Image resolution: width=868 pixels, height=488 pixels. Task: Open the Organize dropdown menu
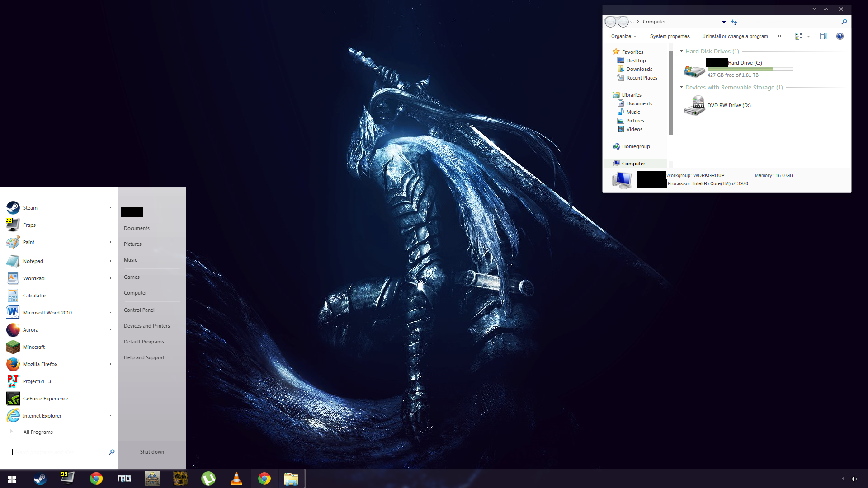click(624, 36)
